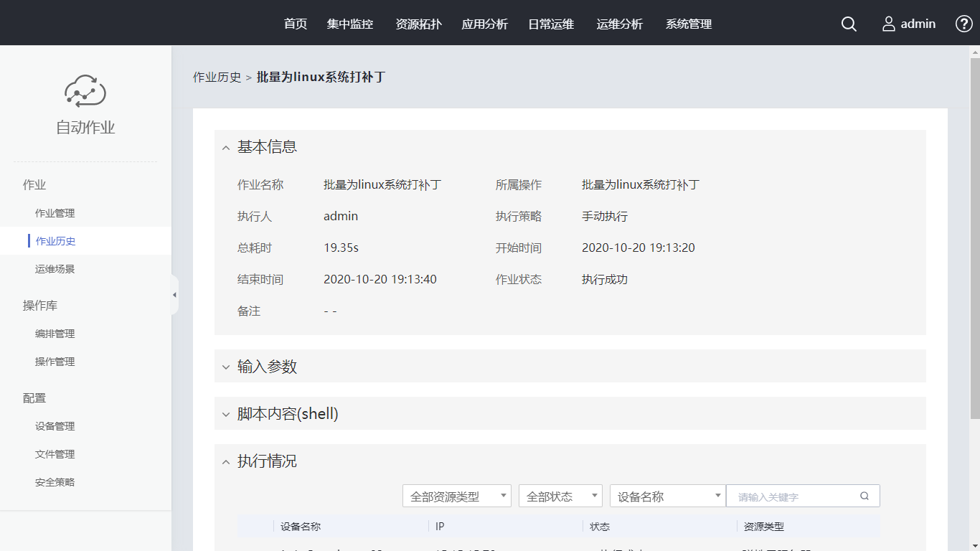Collapse the 执行情况 section
Image resolution: width=980 pixels, height=551 pixels.
tap(226, 462)
